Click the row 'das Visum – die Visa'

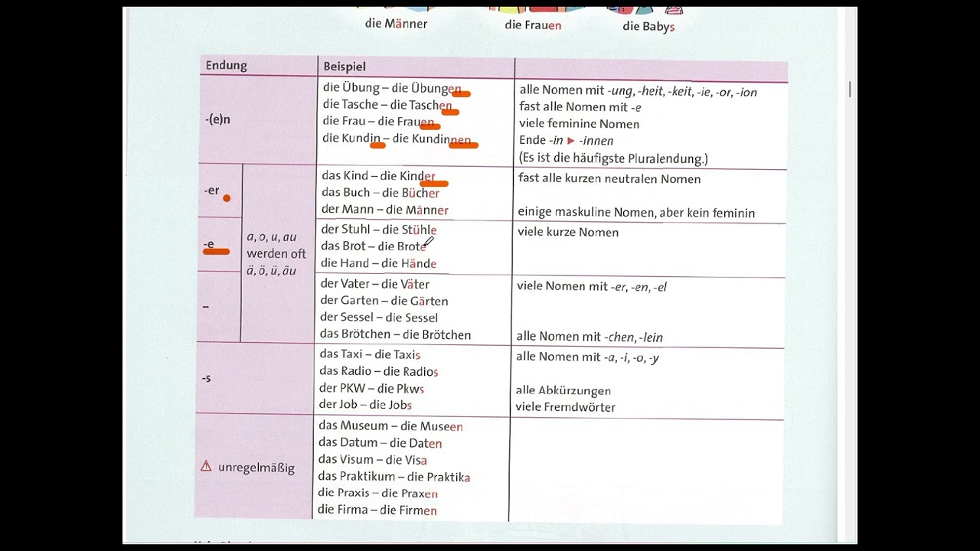(373, 460)
